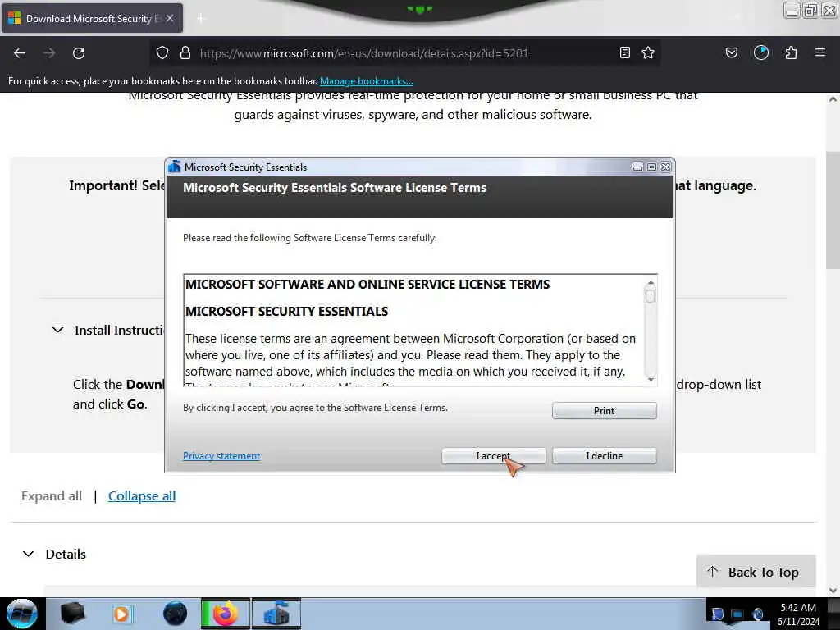This screenshot has height=630, width=840.
Task: Open the Manage bookmarks link
Action: 367,81
